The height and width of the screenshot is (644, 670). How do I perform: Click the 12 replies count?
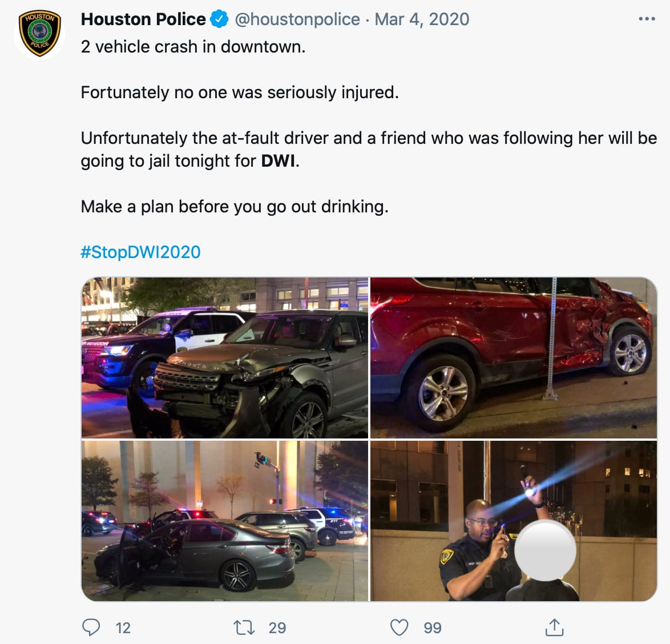click(x=123, y=628)
